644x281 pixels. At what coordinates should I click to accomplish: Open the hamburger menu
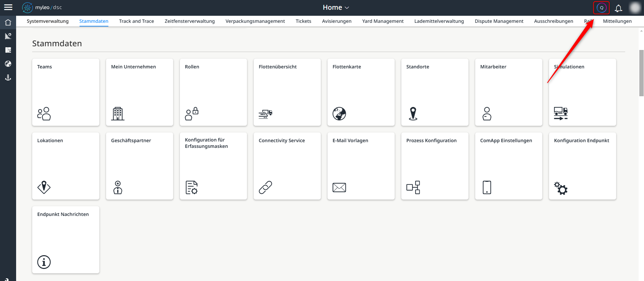8,7
